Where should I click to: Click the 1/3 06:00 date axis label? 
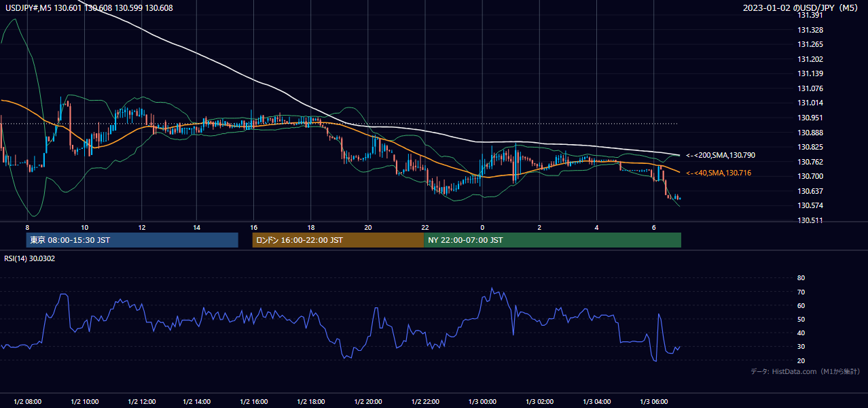[655, 401]
